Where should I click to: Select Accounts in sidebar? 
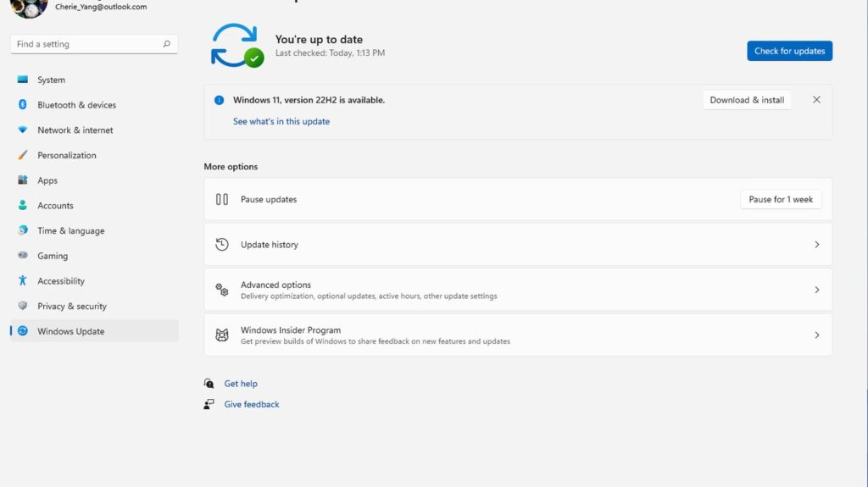pos(94,205)
